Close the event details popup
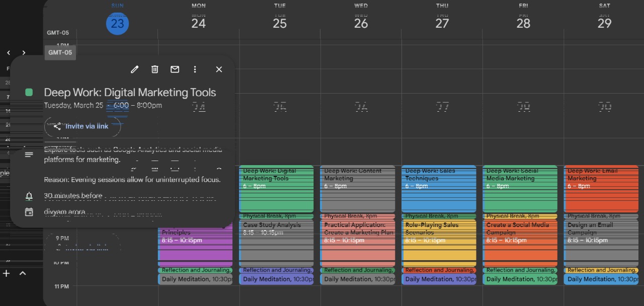Screen dimensions: 644x306 tap(219, 69)
